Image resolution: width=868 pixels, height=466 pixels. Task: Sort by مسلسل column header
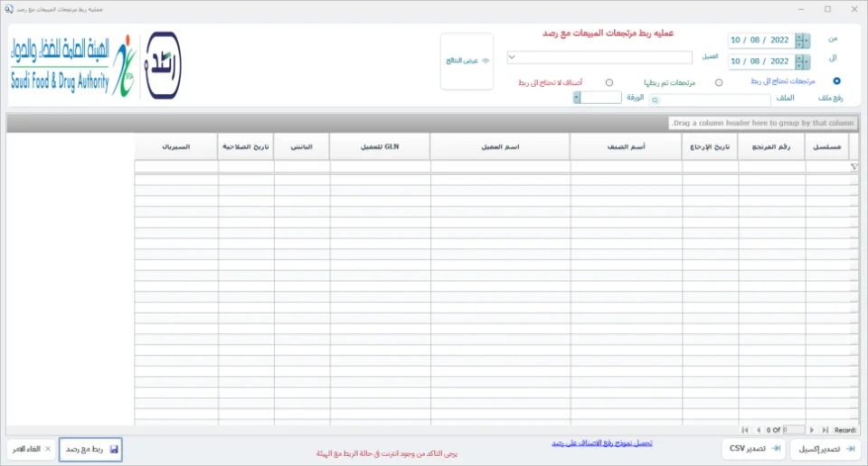(826, 147)
